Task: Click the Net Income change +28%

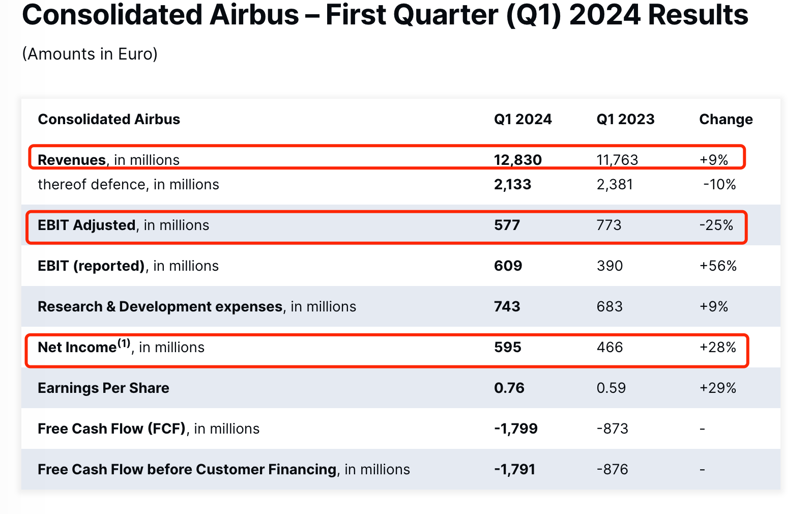Action: (718, 347)
